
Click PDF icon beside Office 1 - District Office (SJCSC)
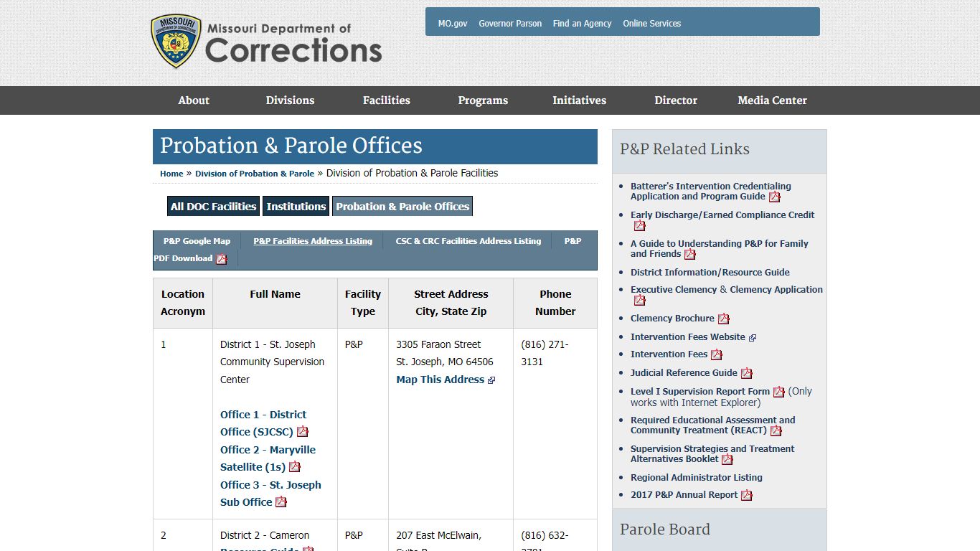303,432
